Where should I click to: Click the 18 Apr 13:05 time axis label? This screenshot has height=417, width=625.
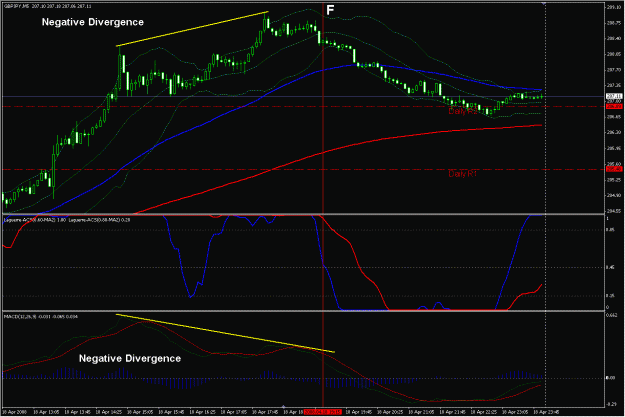click(46, 412)
